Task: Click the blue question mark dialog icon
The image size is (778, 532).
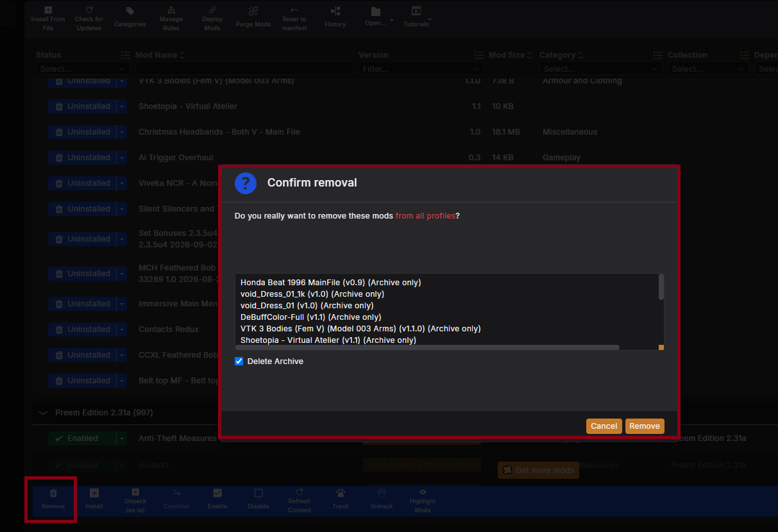Action: pos(246,183)
